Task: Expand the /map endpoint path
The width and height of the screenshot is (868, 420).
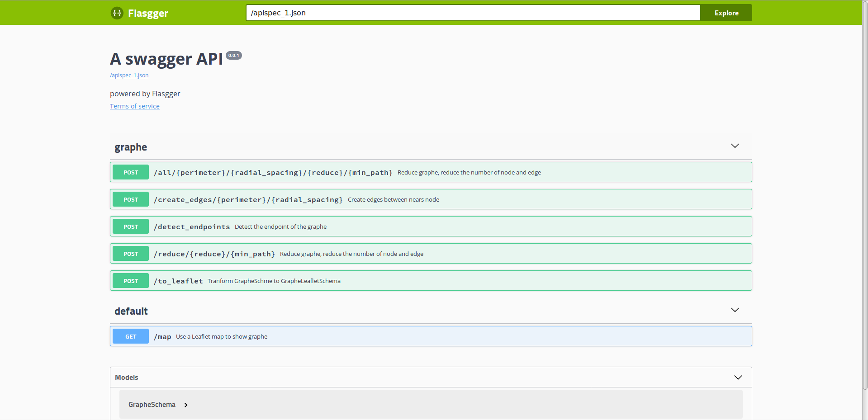Action: 162,337
